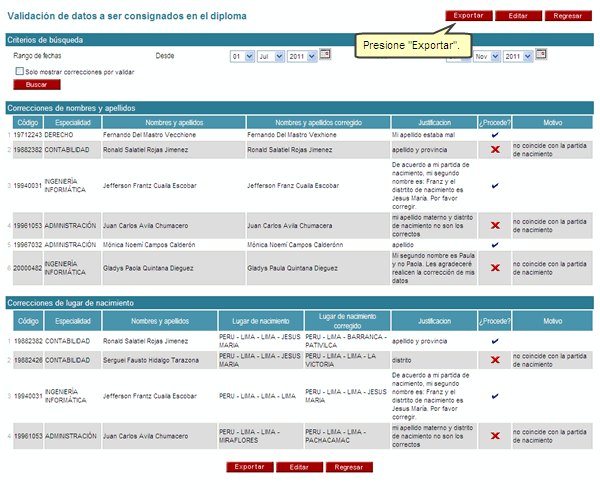Click the checkmark for Mónica Noemí Campos Calderón
This screenshot has height=490, width=600.
[495, 244]
